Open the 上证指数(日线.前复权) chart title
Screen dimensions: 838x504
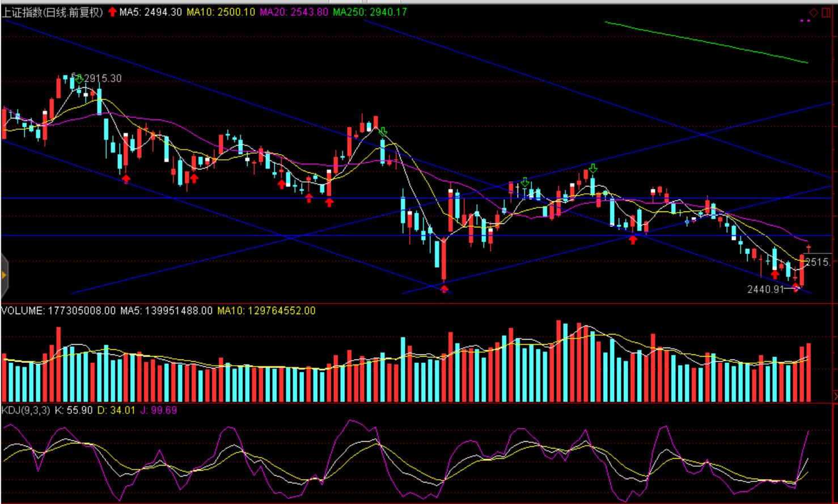pyautogui.click(x=52, y=12)
